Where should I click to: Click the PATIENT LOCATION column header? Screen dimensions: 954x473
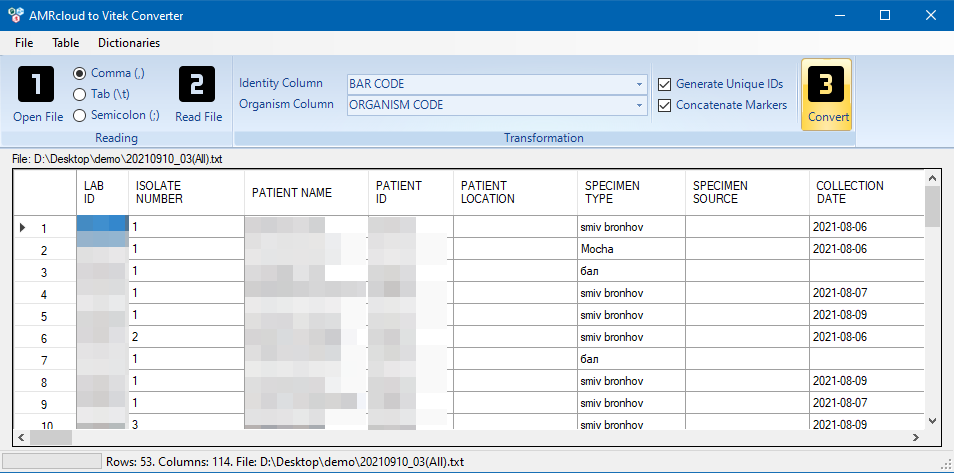coord(516,192)
